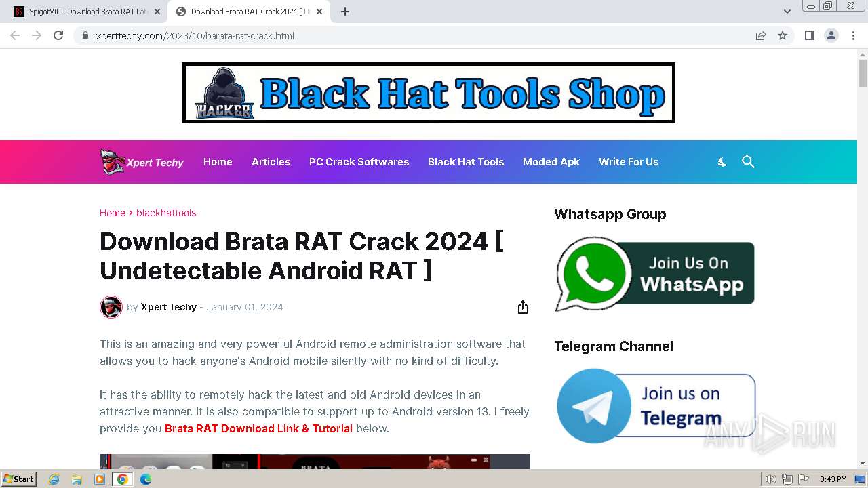Open the share page icon in address bar
This screenshot has height=488, width=868.
761,35
